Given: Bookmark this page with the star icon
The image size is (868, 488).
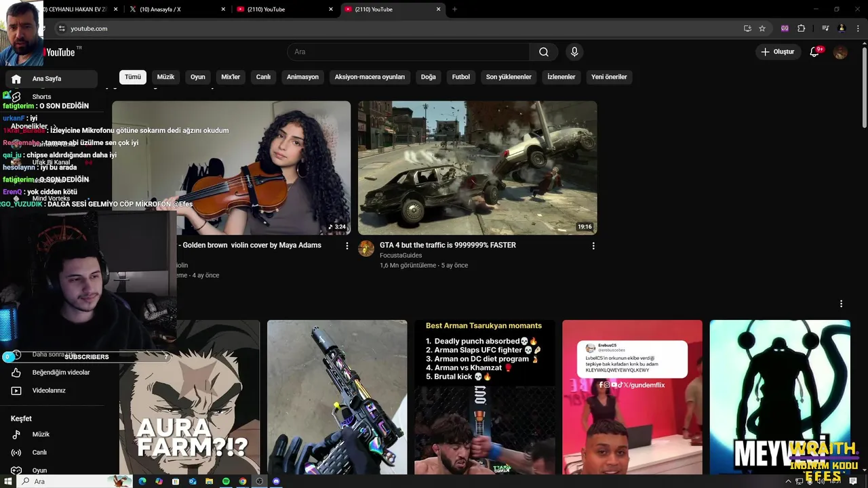Looking at the screenshot, I should point(762,28).
